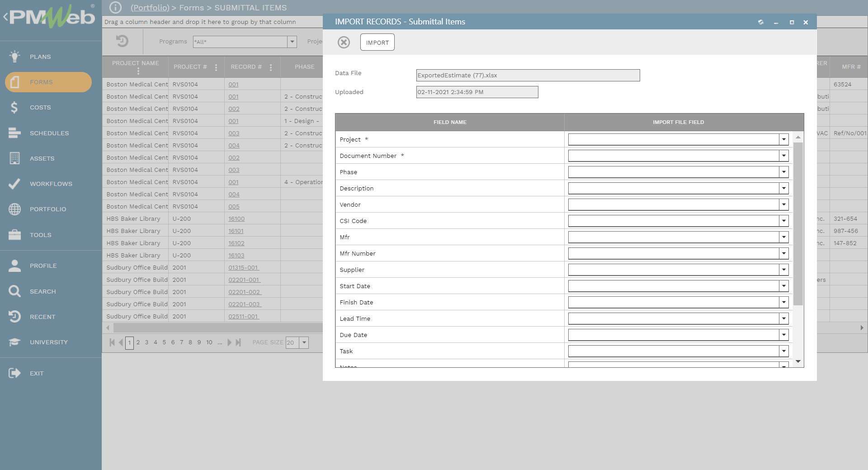Open the Assets building icon
This screenshot has height=470, width=868.
(x=14, y=158)
